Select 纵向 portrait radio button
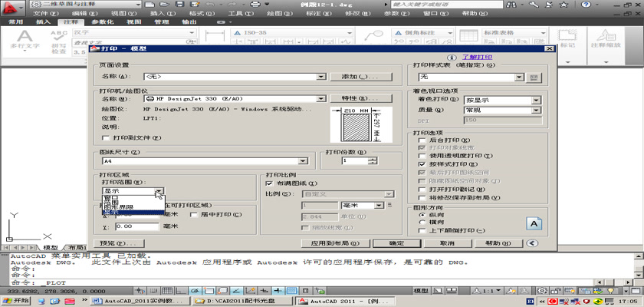This screenshot has width=644, height=307. [x=422, y=215]
